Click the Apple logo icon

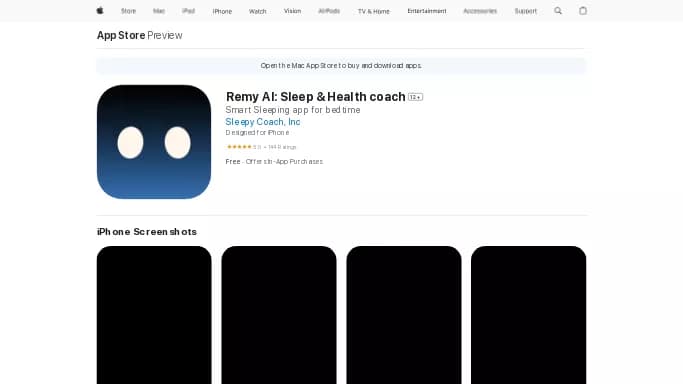pos(100,11)
